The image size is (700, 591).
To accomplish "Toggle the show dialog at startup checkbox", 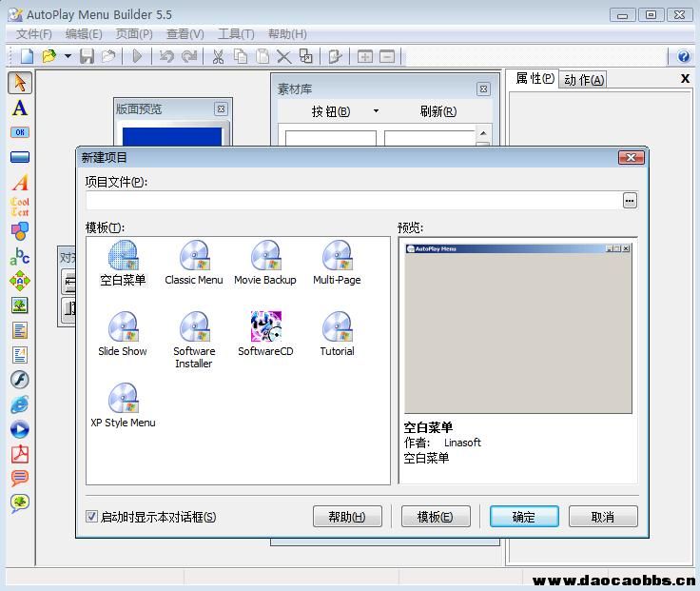I will (x=92, y=517).
